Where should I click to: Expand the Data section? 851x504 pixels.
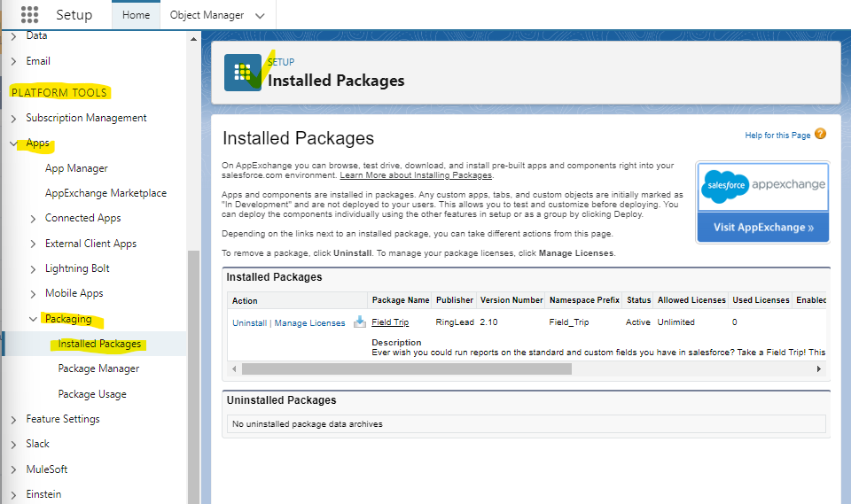[x=13, y=35]
